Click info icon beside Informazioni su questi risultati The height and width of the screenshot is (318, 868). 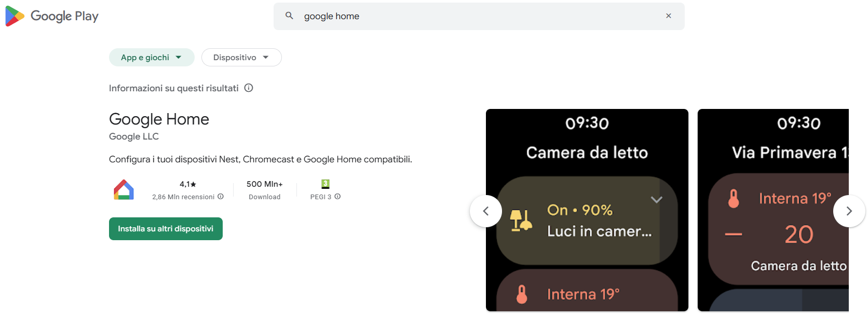coord(249,88)
